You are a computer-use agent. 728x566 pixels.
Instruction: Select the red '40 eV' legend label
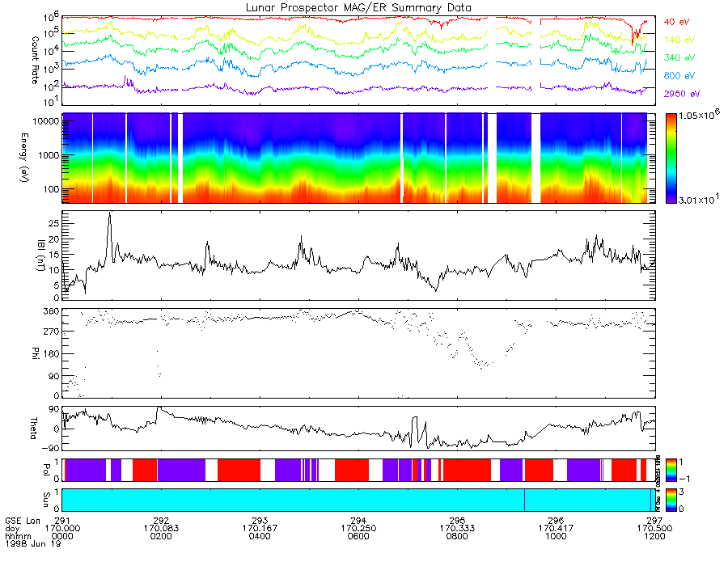point(676,22)
